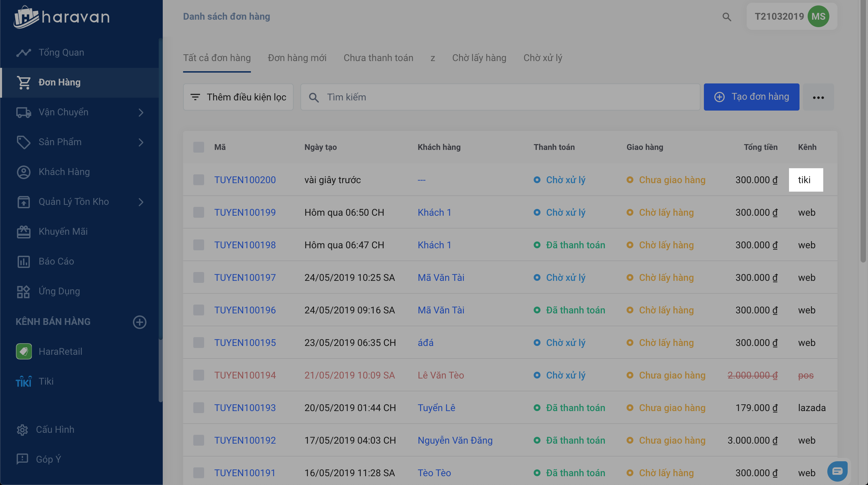Expand the Sản Phẩm submenu
This screenshot has height=485, width=868.
point(141,142)
